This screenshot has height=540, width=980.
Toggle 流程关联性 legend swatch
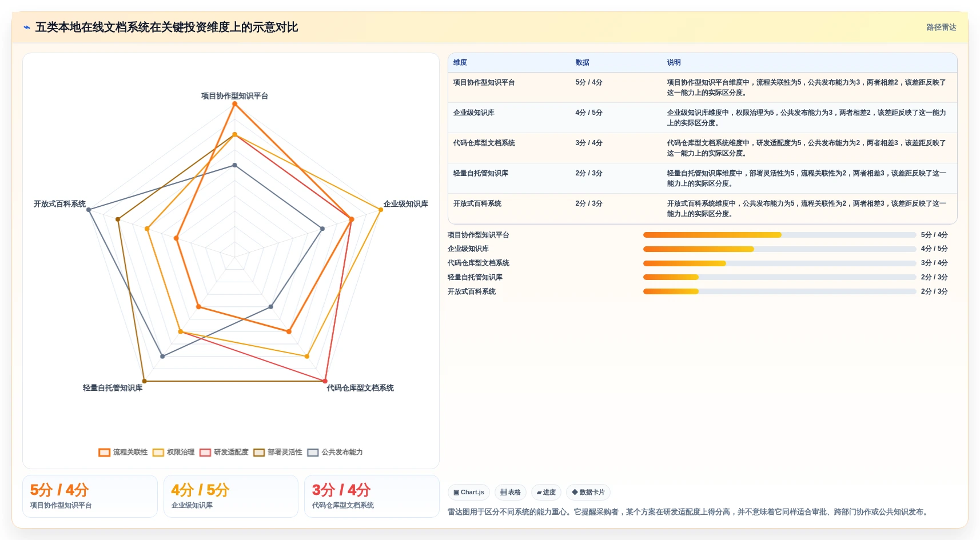coord(104,453)
